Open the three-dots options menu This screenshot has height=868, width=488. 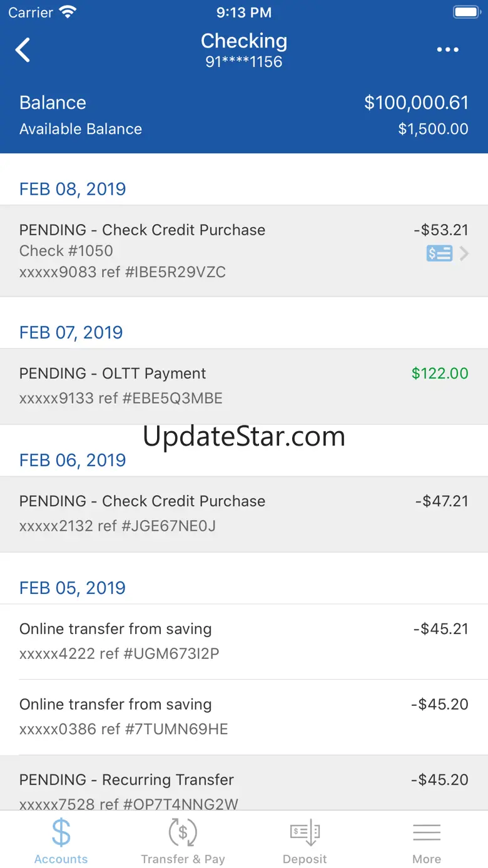click(448, 50)
